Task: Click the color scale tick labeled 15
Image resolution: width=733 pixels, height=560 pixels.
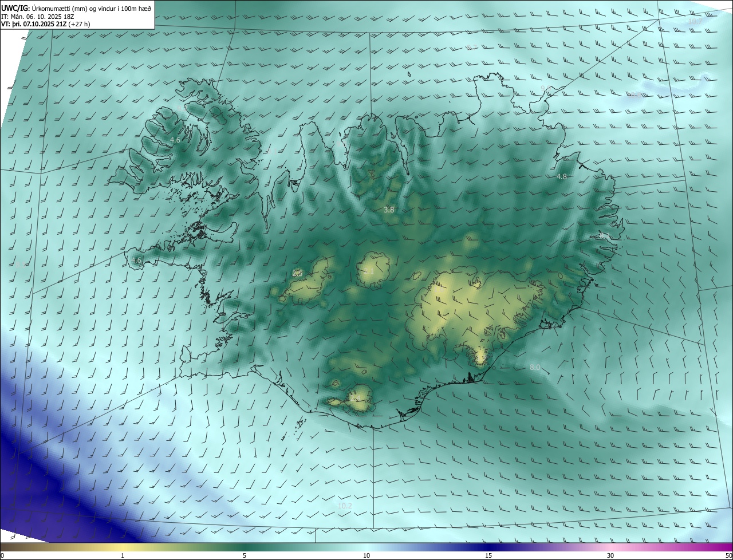Action: 488,555
